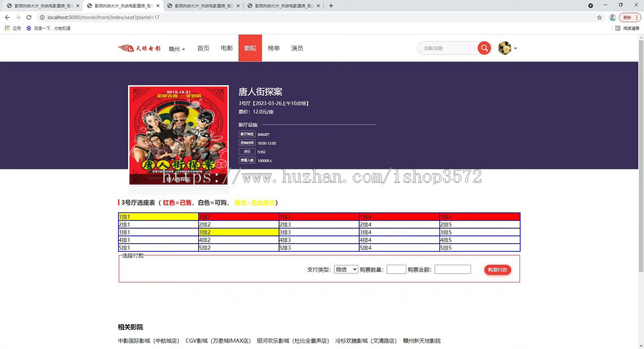
Task: Select seat 2排5
Action: point(479,225)
